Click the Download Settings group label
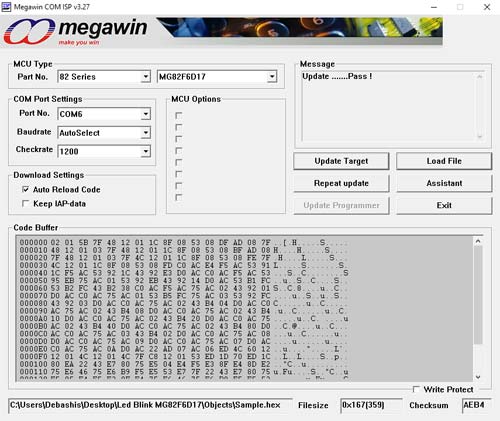Screen dimensions: 500x421 [x=49, y=175]
